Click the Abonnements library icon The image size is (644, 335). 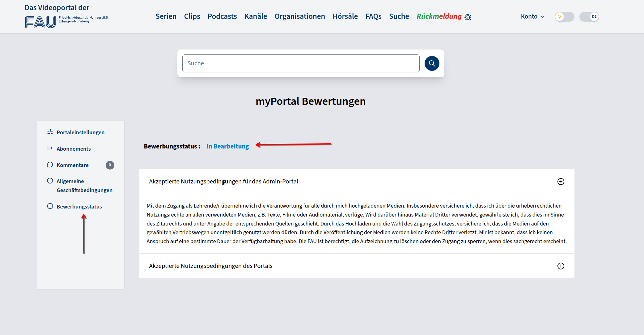[50, 148]
